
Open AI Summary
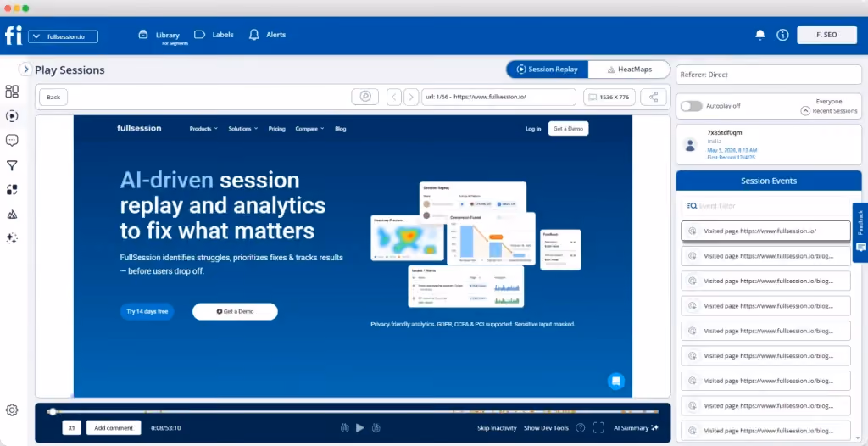click(636, 427)
